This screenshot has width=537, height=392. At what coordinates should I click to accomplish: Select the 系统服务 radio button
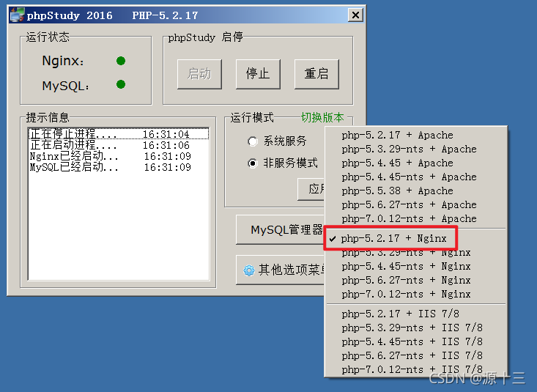coord(253,141)
